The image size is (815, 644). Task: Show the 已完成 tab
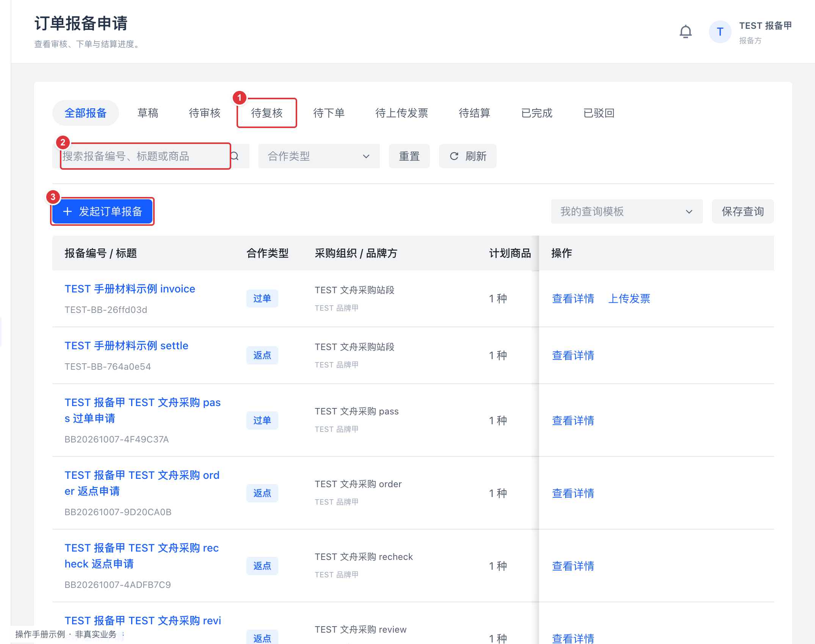(537, 113)
